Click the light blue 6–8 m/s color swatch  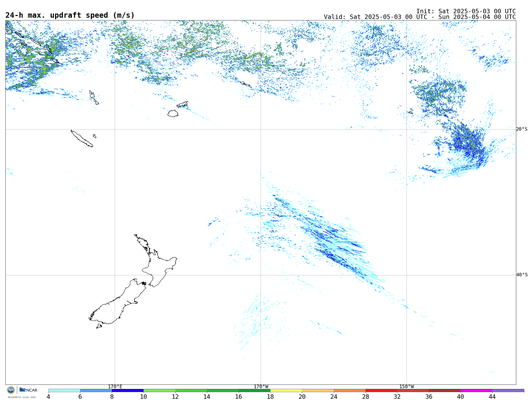96,391
